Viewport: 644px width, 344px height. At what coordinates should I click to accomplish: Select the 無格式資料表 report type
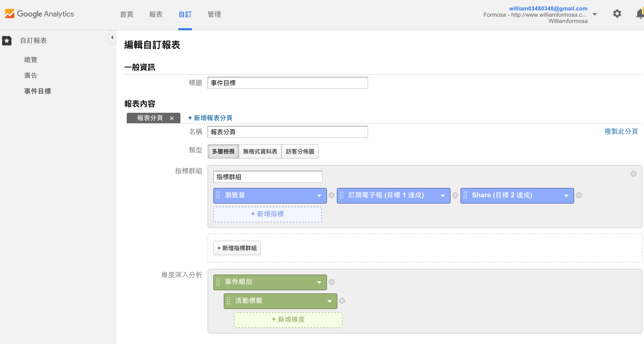pyautogui.click(x=260, y=151)
